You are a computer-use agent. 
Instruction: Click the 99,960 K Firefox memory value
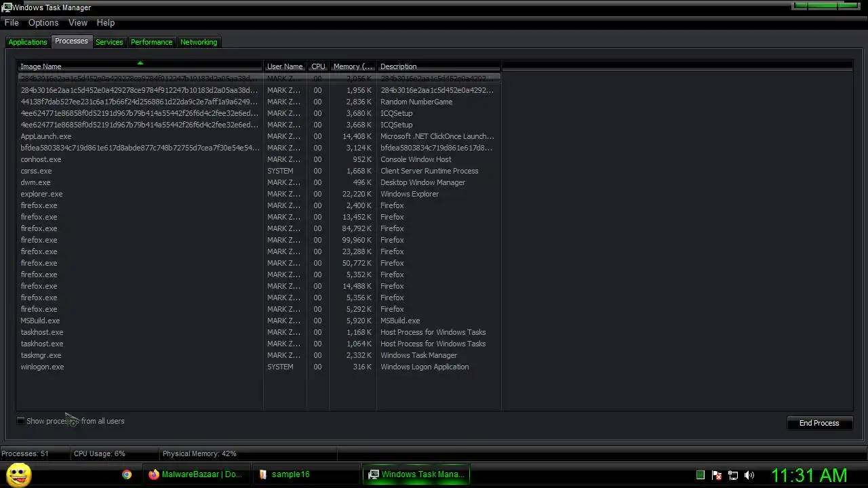pyautogui.click(x=357, y=240)
